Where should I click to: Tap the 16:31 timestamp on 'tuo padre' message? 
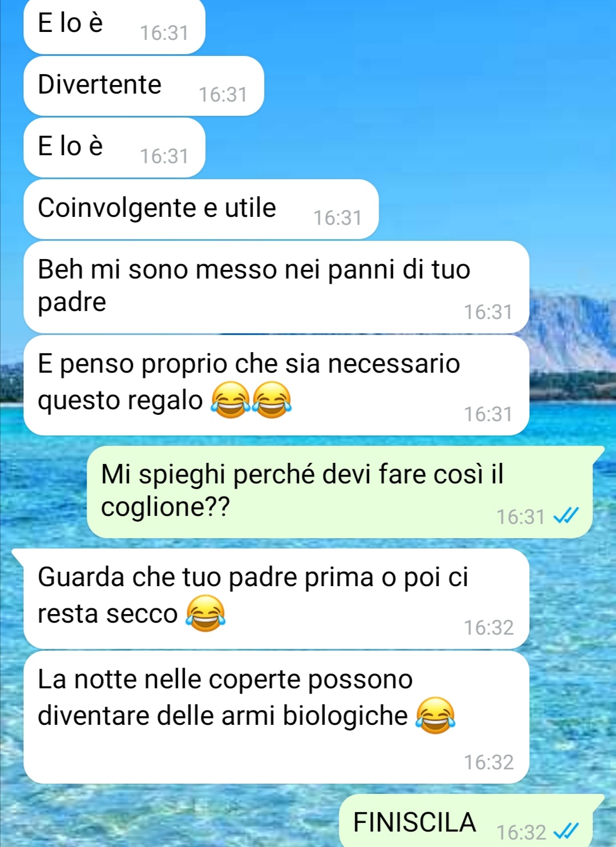(x=488, y=312)
